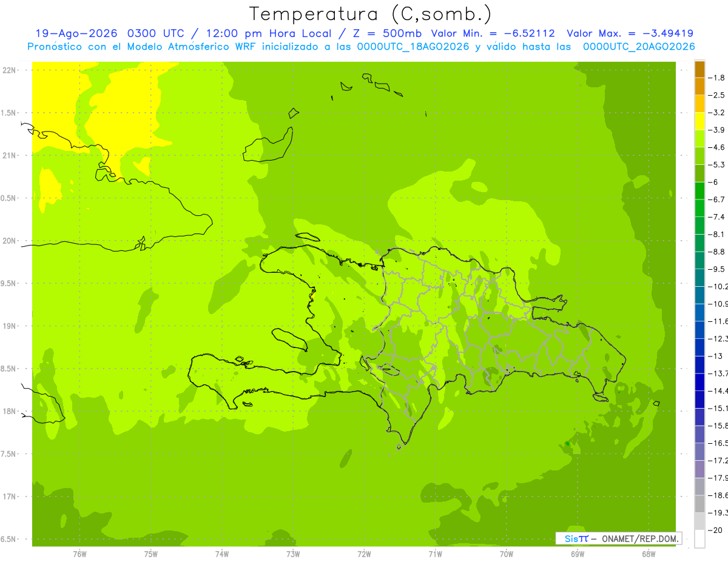This screenshot has height=562, width=728.
Task: Click the "-20" legend value at bottom
Action: coord(715,530)
